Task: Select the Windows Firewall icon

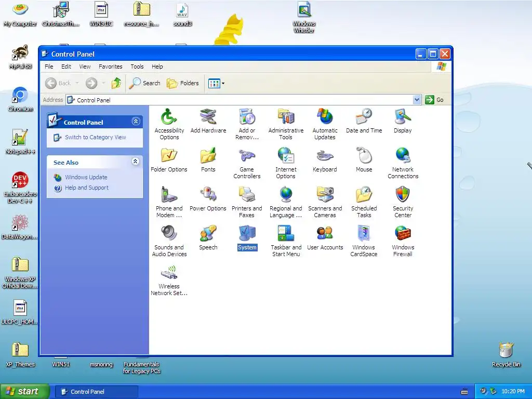Action: pyautogui.click(x=403, y=234)
